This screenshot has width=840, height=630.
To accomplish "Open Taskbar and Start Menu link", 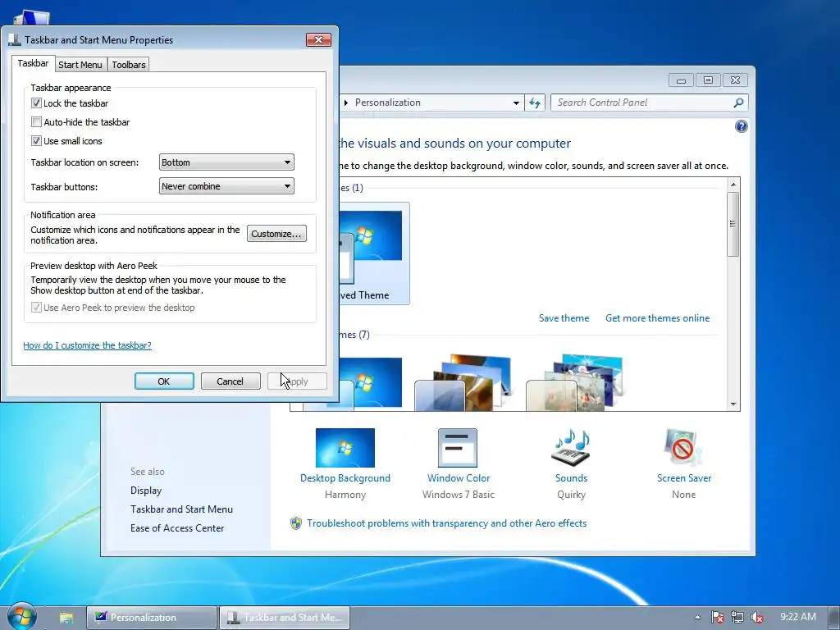I will (181, 509).
